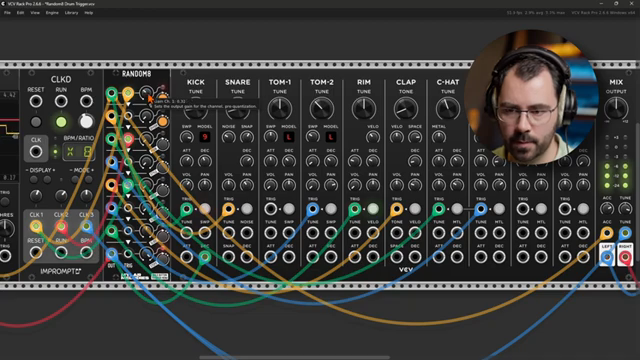640x360 pixels.
Task: Click the C-HAT METAL knob
Action: 439,137
